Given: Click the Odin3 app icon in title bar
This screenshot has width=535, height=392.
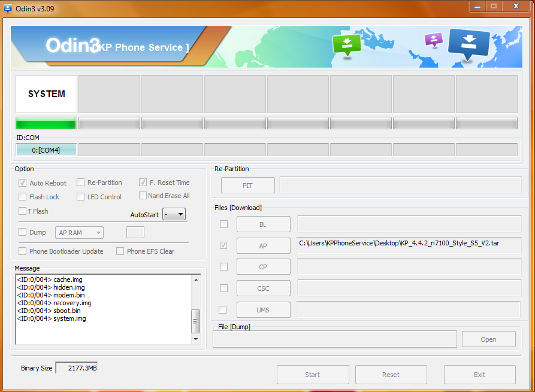Looking at the screenshot, I should (x=8, y=8).
